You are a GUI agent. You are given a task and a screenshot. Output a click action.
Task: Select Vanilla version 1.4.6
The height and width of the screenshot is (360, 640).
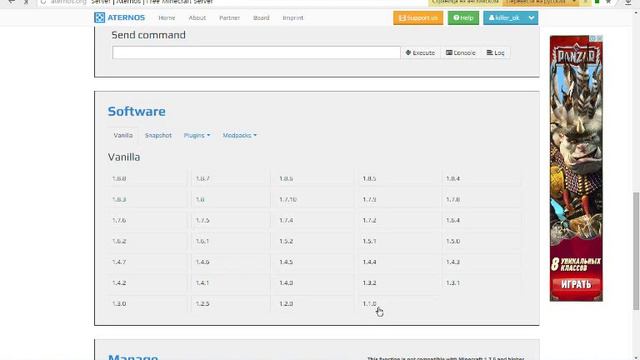click(x=231, y=262)
